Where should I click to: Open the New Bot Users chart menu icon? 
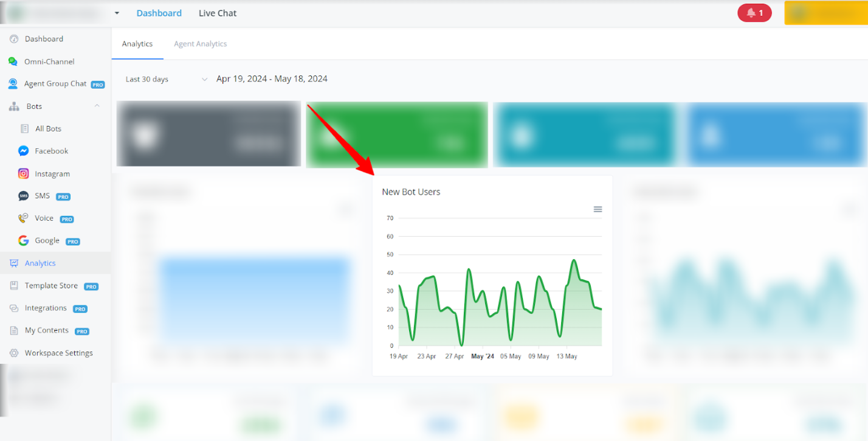tap(598, 209)
